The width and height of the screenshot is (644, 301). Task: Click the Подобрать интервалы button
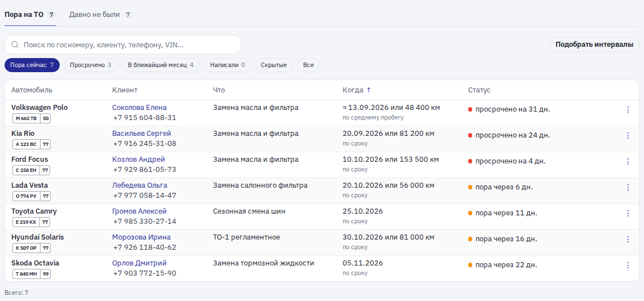594,45
